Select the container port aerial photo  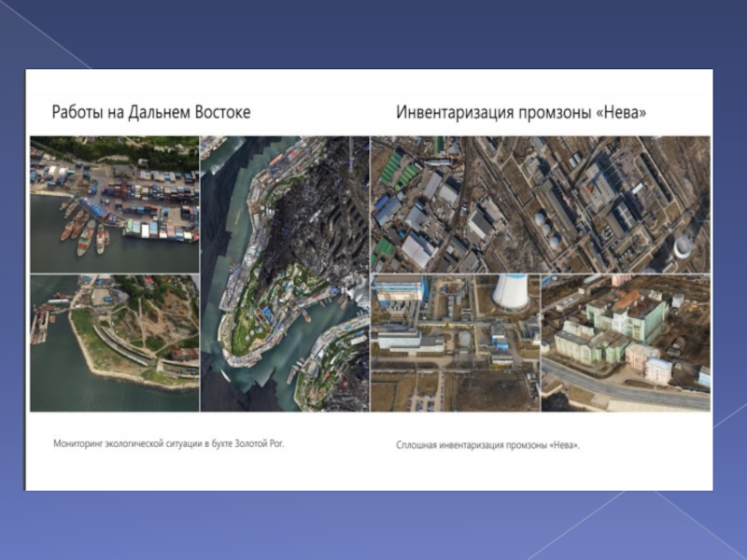click(114, 204)
